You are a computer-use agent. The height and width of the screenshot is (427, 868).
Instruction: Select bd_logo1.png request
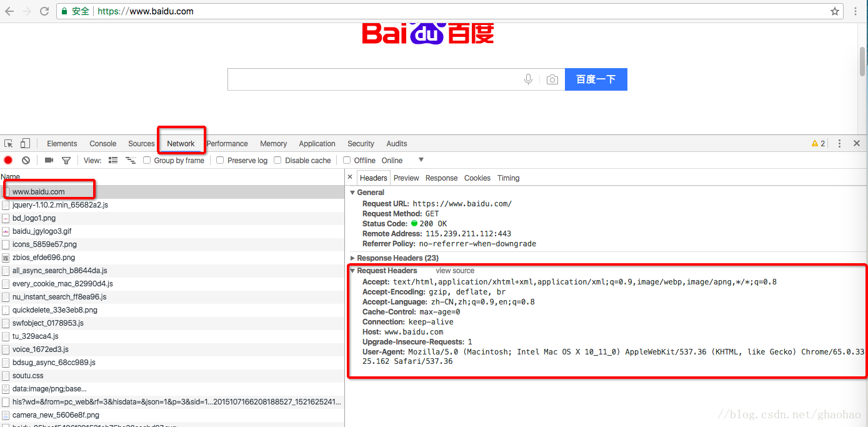click(x=172, y=218)
